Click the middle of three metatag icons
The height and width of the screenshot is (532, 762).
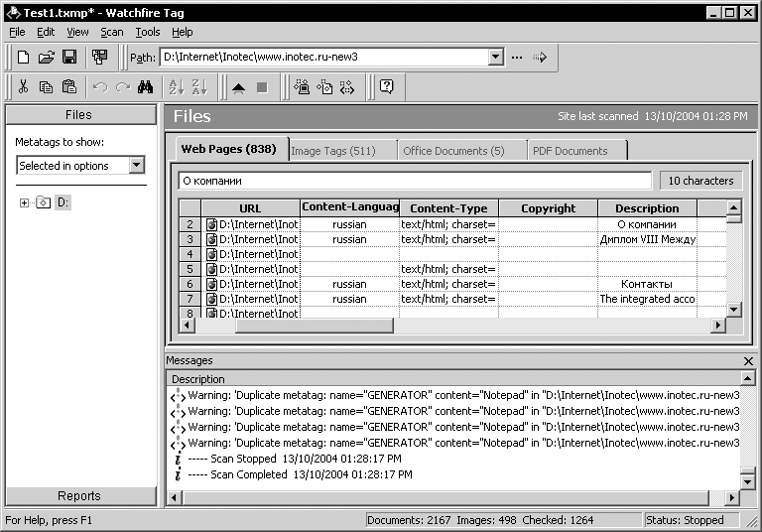point(324,87)
